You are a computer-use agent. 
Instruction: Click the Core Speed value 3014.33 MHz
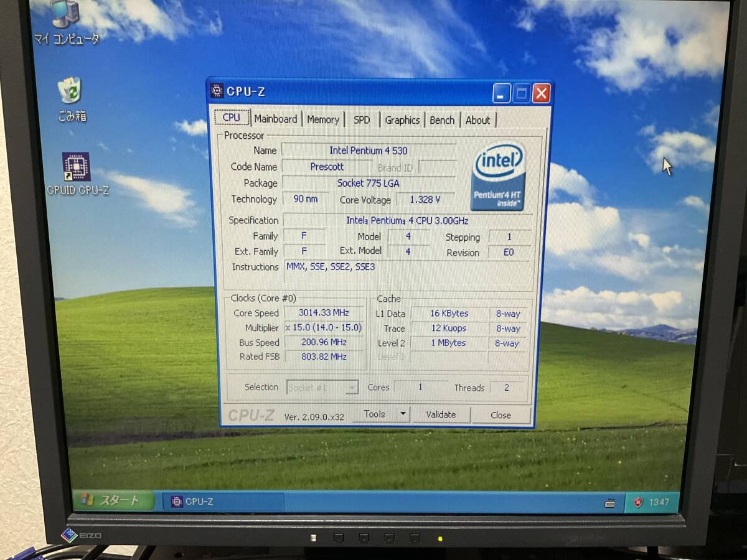tap(324, 312)
